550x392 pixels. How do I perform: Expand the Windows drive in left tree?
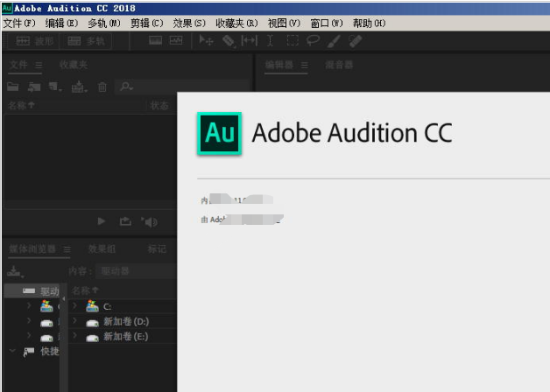point(29,305)
